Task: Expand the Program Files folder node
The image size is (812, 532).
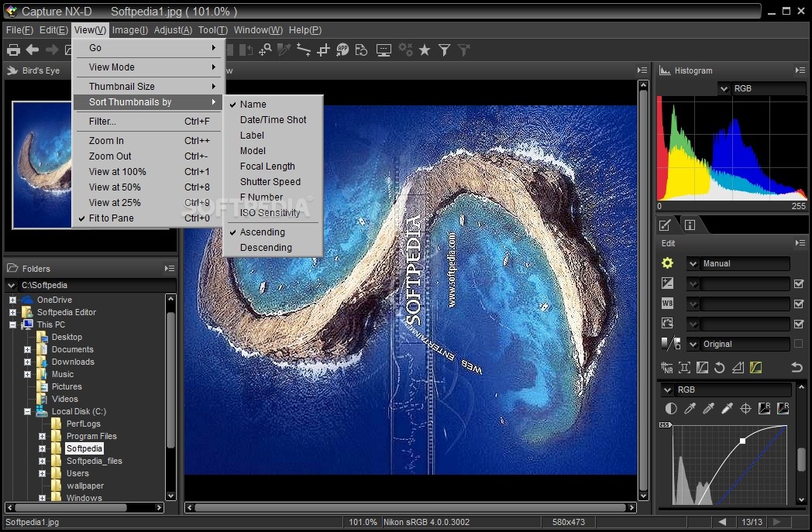Action: point(43,436)
